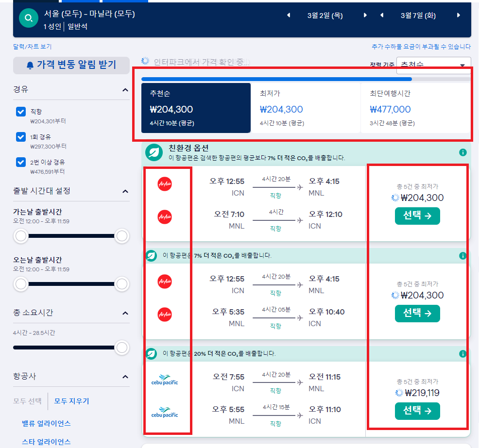
Task: Select the 최단여행시간 tab
Action: coord(415,108)
